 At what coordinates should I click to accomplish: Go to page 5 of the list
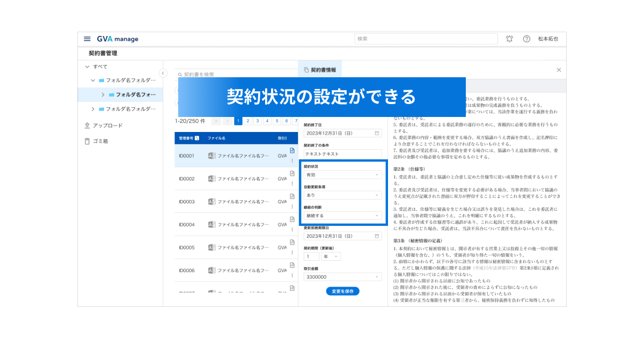click(277, 121)
